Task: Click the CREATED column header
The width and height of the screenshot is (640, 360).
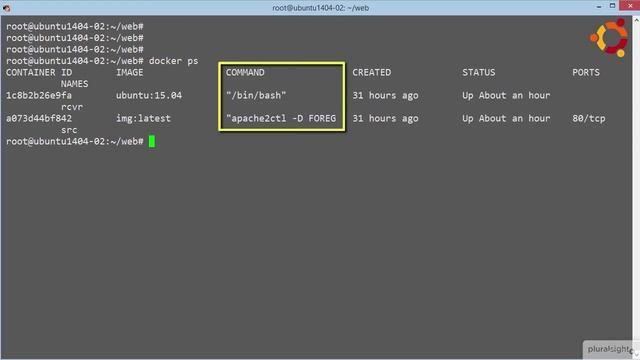Action: pyautogui.click(x=371, y=72)
